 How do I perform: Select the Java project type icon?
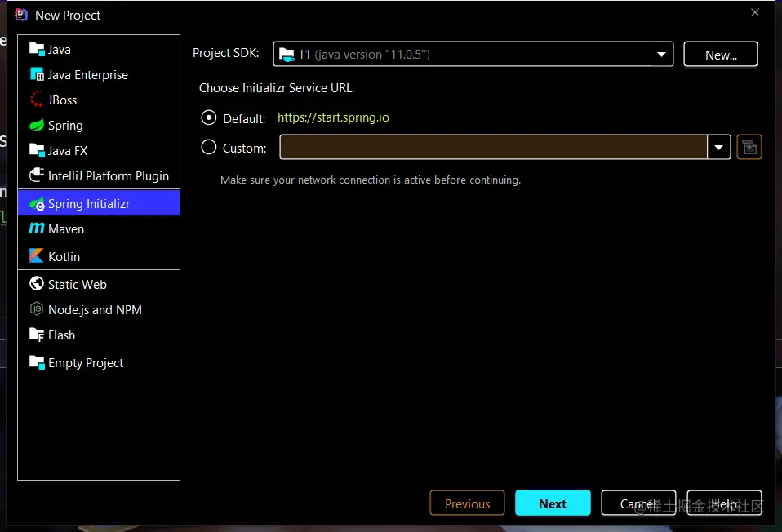pyautogui.click(x=37, y=49)
